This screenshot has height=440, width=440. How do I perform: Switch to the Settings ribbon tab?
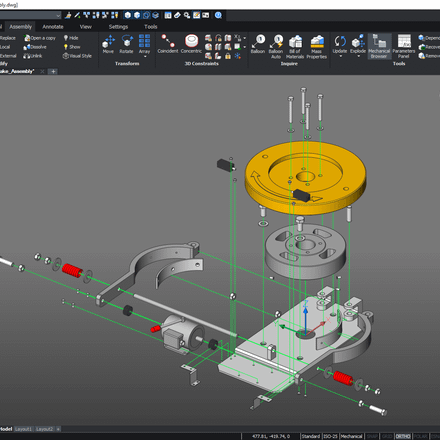point(118,27)
